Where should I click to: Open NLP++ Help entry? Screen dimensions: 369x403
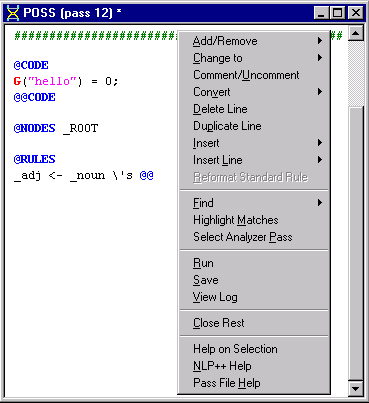254,366
